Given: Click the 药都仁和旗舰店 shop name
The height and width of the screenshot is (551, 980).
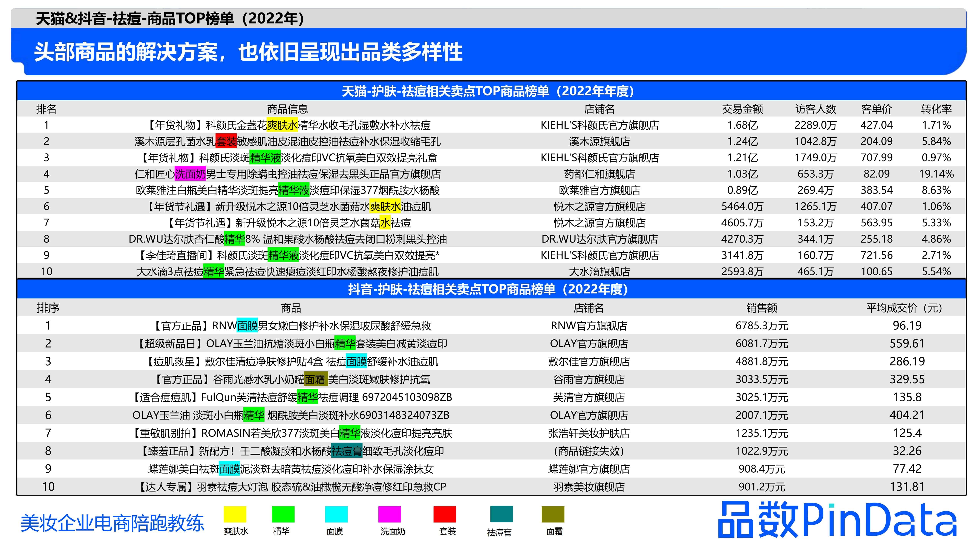Looking at the screenshot, I should (599, 174).
